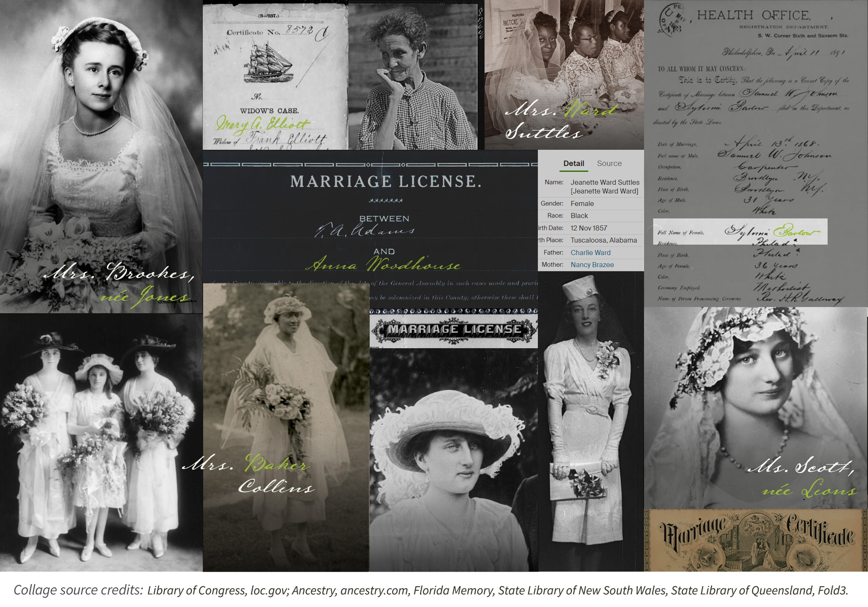
Task: Click the highlighted Sylvia Barlow name strip
Action: click(x=740, y=232)
